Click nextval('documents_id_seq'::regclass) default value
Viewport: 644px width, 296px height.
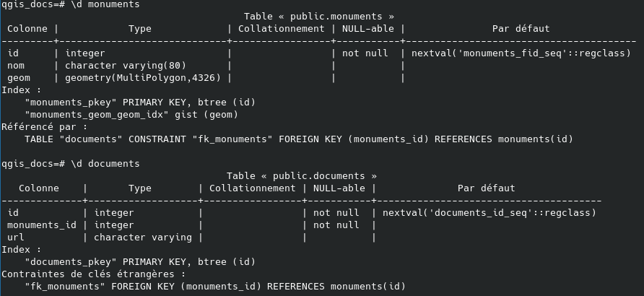(x=489, y=213)
